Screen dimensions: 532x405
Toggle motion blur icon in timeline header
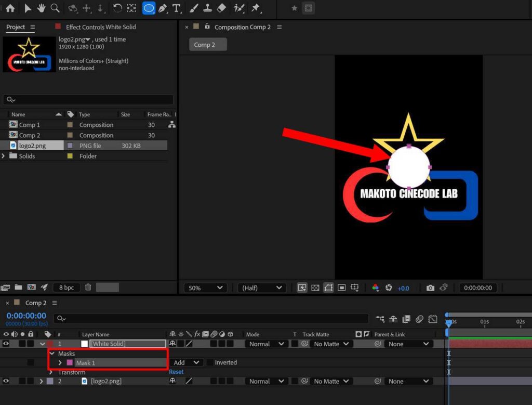[x=419, y=319]
